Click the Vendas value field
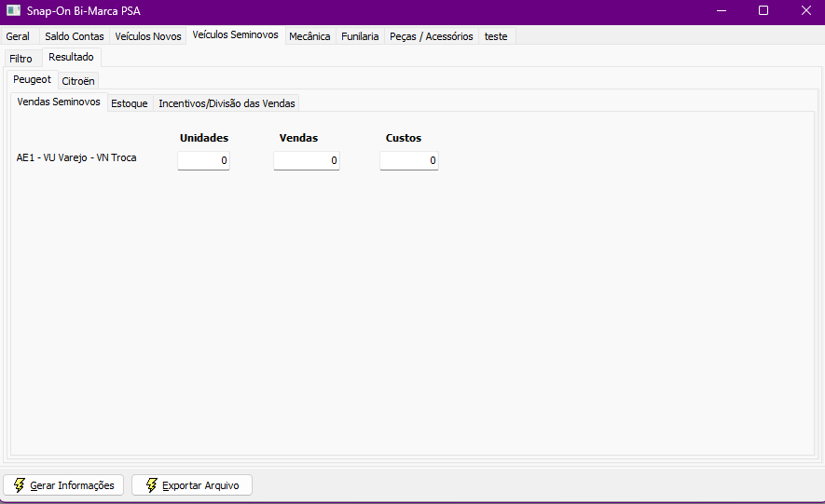Viewport: 825px width, 504px height. point(306,160)
